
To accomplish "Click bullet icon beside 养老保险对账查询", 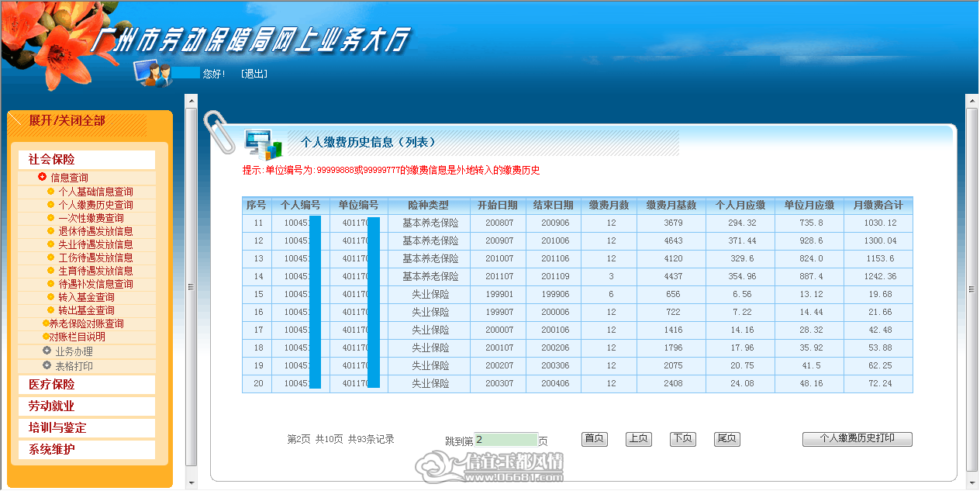I will click(x=46, y=323).
